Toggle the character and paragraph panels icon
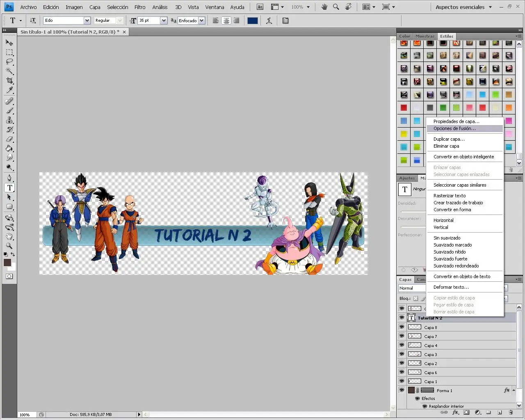The width and height of the screenshot is (525, 420). 285,21
